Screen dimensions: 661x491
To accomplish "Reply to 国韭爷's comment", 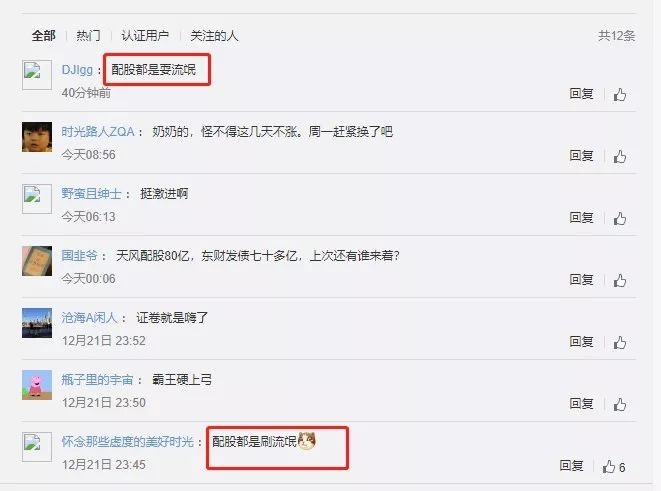I will (x=581, y=279).
